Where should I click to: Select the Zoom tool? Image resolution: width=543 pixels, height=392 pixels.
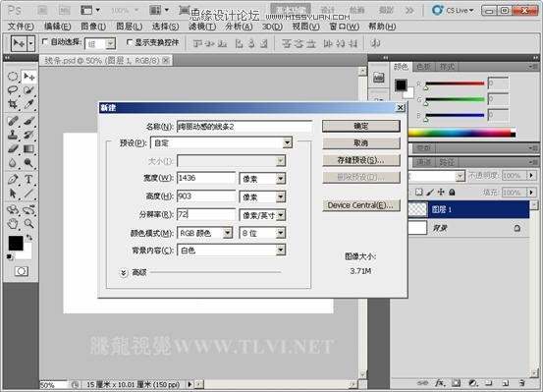click(x=28, y=224)
